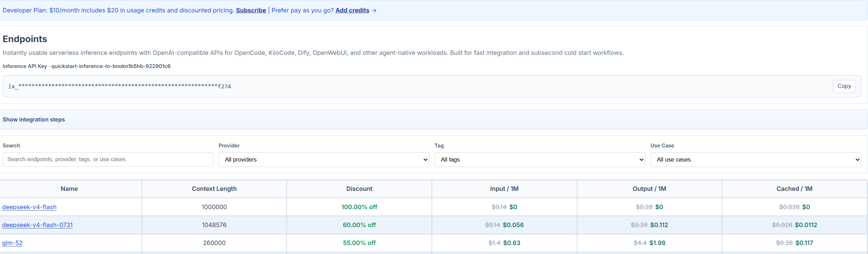Click the struck-through $1.4 input price
This screenshot has height=254, width=868.
[495, 243]
